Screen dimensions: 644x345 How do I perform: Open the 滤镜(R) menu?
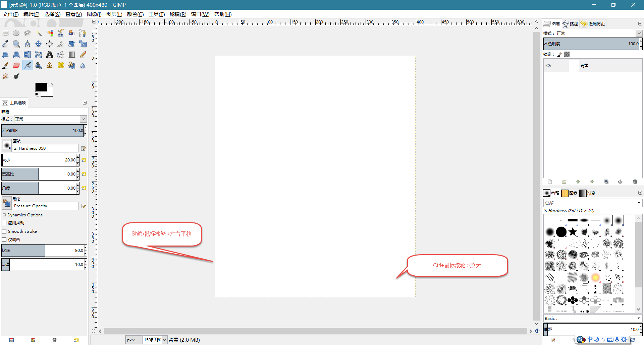click(x=178, y=14)
